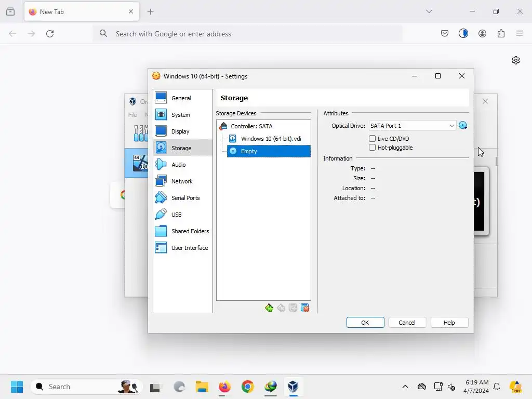Open the Serial Ports settings category
This screenshot has width=532, height=399.
tap(182, 198)
